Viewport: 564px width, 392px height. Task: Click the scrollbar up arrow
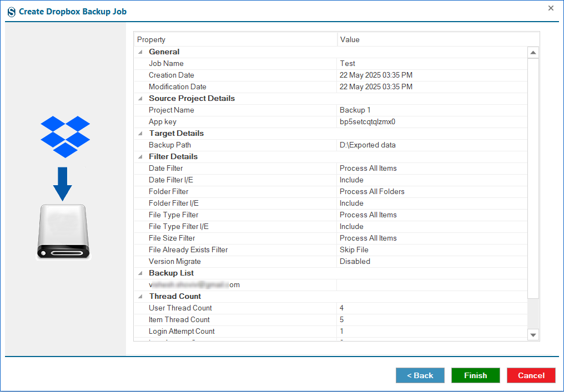533,53
